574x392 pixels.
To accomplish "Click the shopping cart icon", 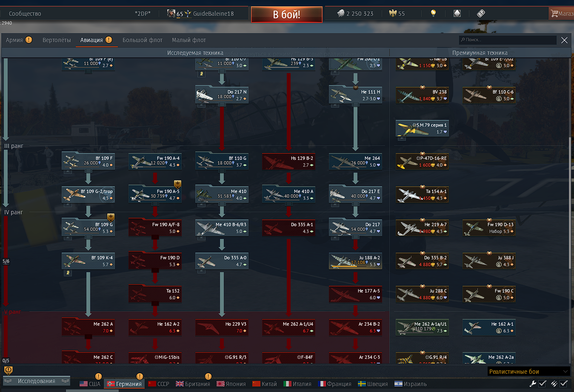I will pos(554,14).
